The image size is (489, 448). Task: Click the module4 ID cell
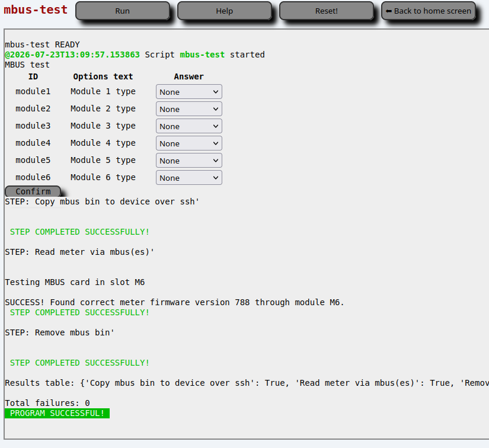33,143
